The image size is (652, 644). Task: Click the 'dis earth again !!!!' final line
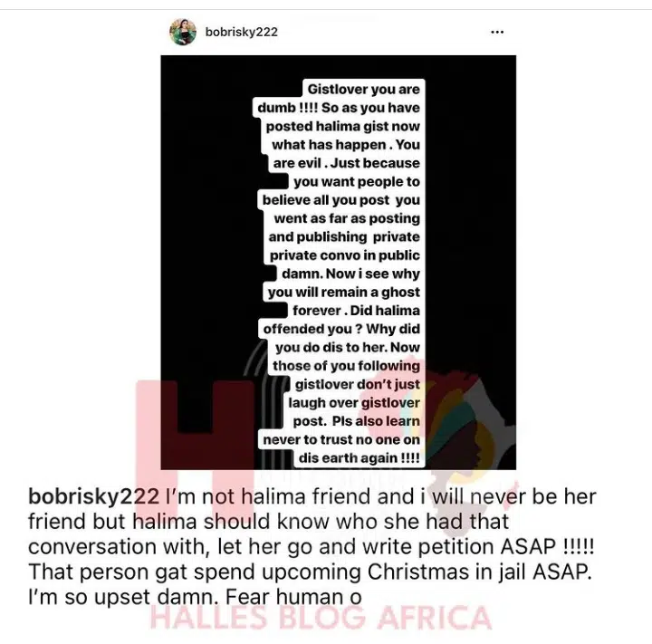(359, 458)
